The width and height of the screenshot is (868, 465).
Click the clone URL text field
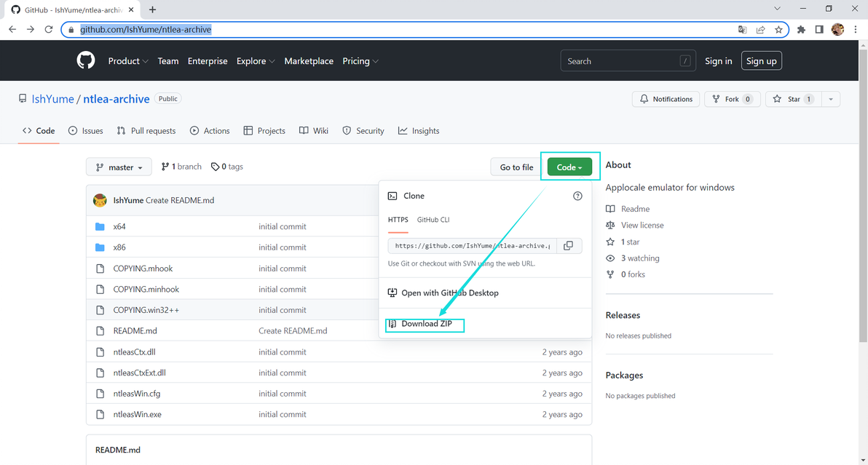[472, 245]
